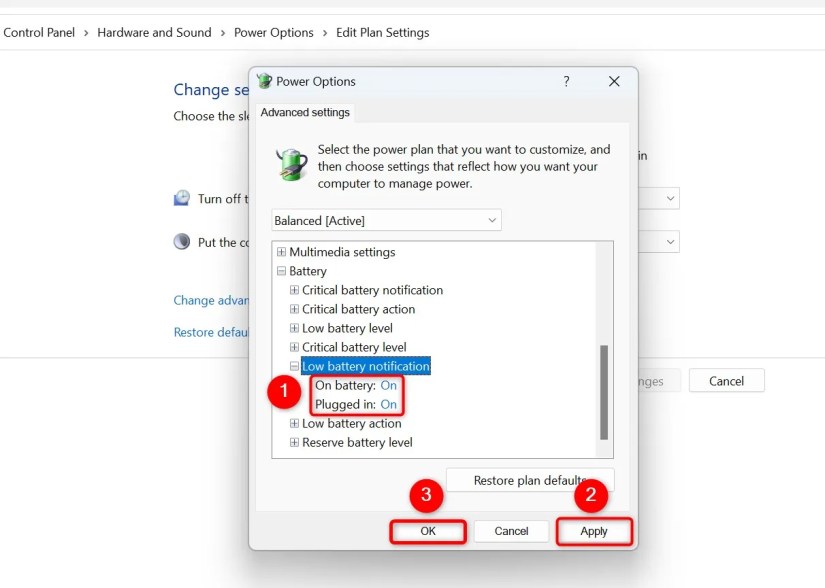This screenshot has height=588, width=825.
Task: Expand Multimedia settings node
Action: [x=281, y=252]
